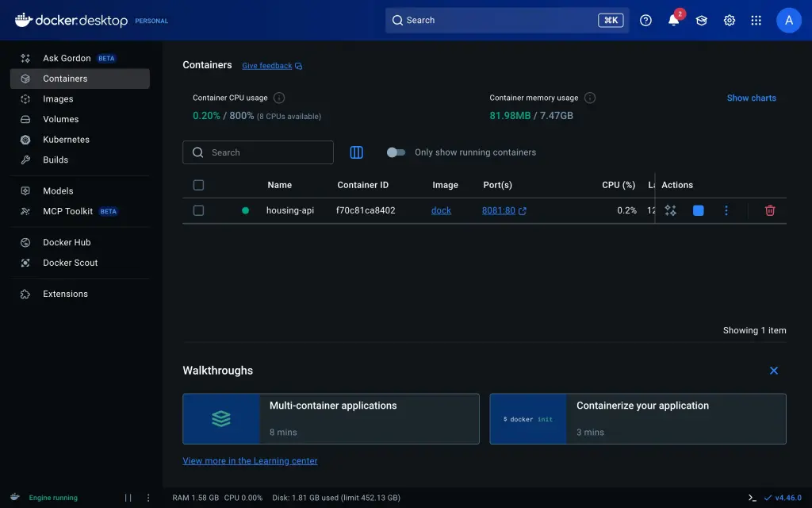Sort by Port(s) column header
The height and width of the screenshot is (508, 812).
[498, 185]
